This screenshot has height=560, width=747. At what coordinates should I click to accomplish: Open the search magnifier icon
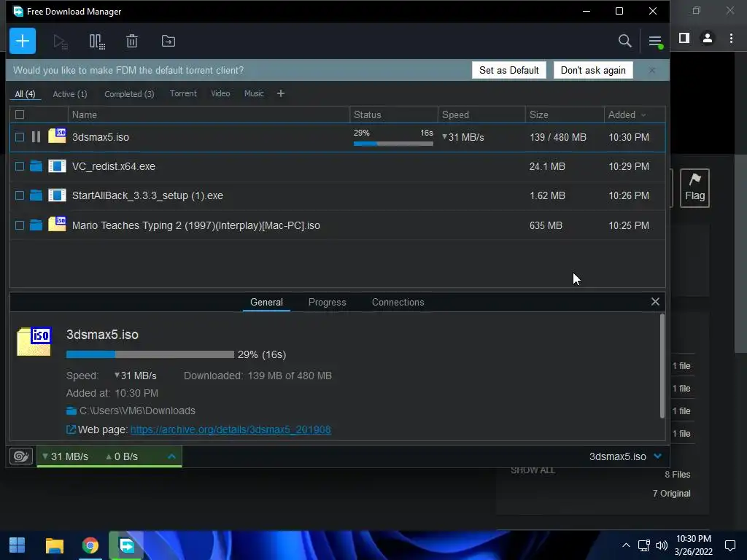[x=624, y=41]
